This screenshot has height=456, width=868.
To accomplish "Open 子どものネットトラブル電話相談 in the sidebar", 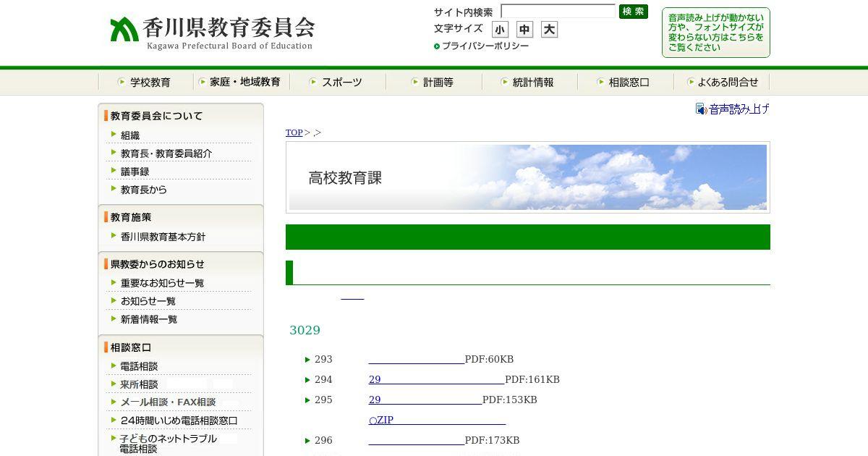I will (168, 444).
